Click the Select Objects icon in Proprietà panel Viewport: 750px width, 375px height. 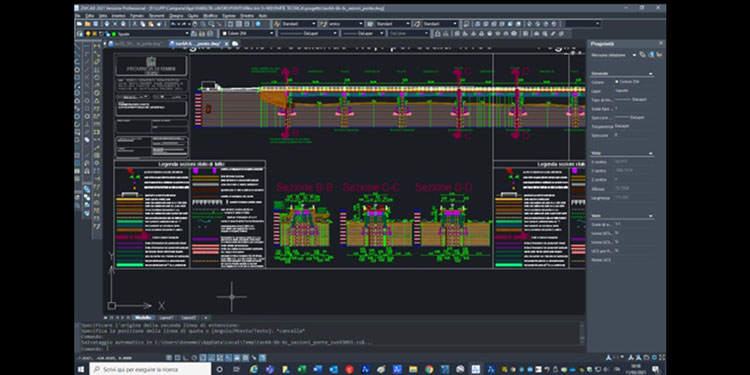(x=651, y=55)
